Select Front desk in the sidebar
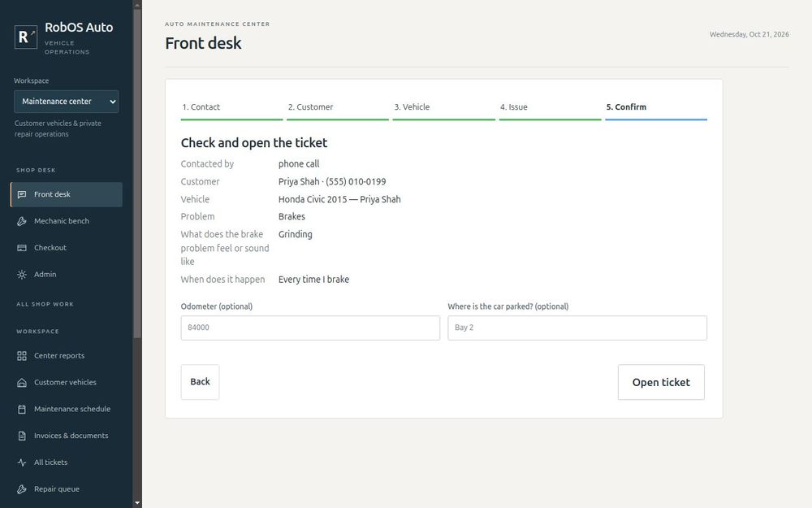The height and width of the screenshot is (508, 812). pyautogui.click(x=67, y=194)
